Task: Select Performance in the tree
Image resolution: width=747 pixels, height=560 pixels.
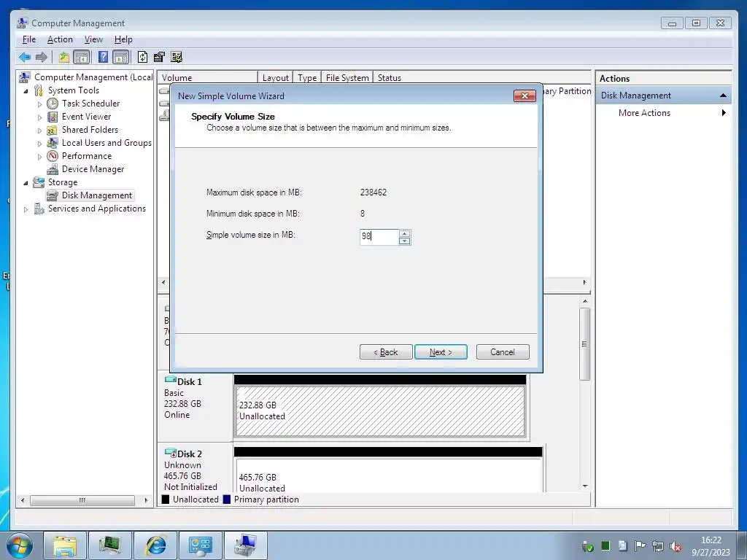Action: tap(87, 156)
